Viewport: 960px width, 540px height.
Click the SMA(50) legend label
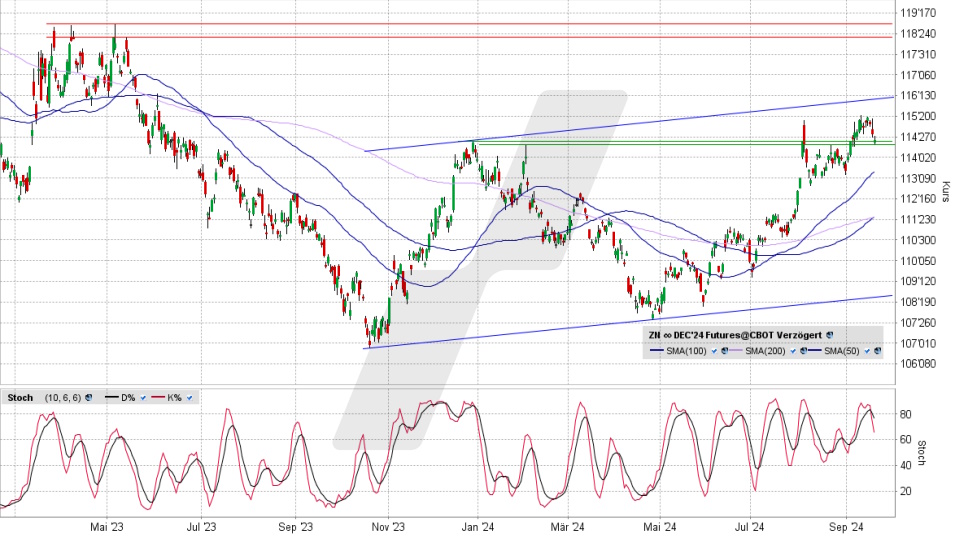click(842, 351)
